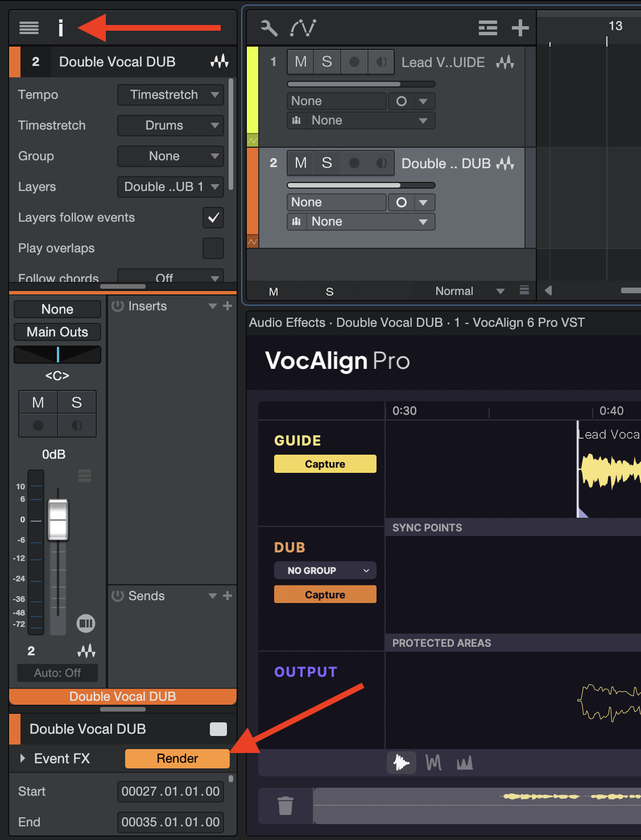Screen dimensions: 641x840
Task: Select the automation curves icon in the toolbar
Action: [x=303, y=27]
